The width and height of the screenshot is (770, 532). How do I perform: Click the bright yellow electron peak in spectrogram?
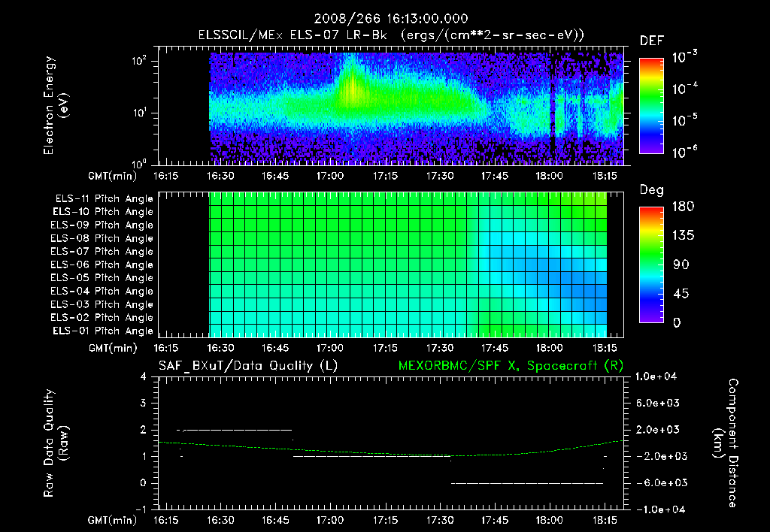pos(352,90)
